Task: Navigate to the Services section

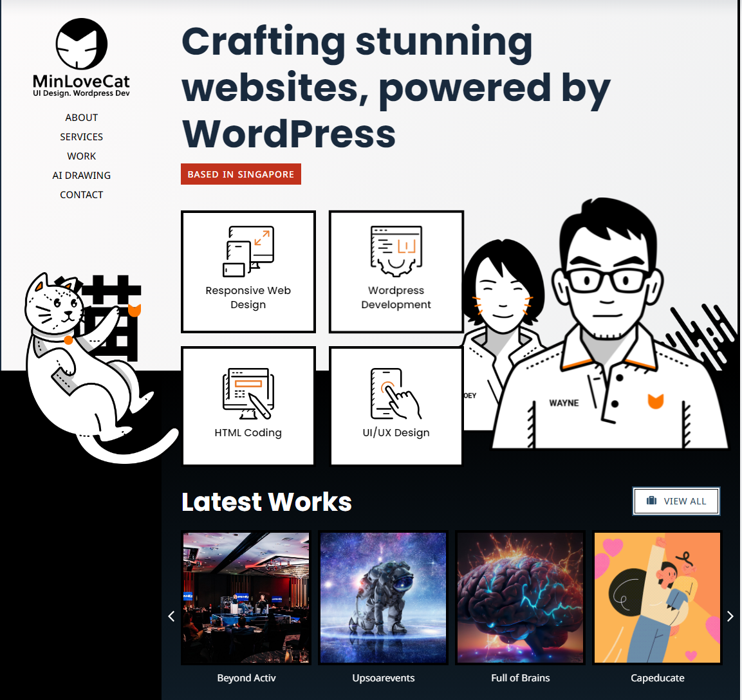Action: tap(82, 137)
